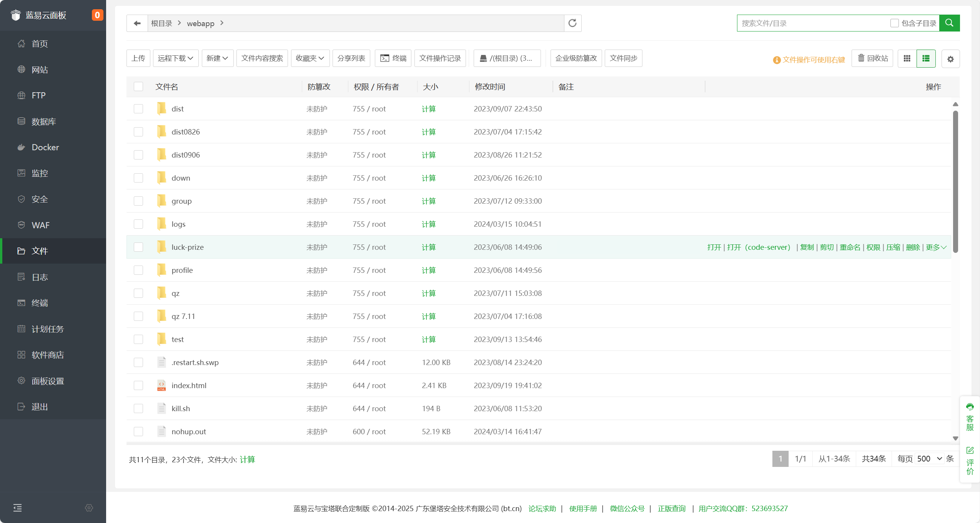Toggle the select-all checkbox in header
The image size is (980, 523).
coord(138,86)
